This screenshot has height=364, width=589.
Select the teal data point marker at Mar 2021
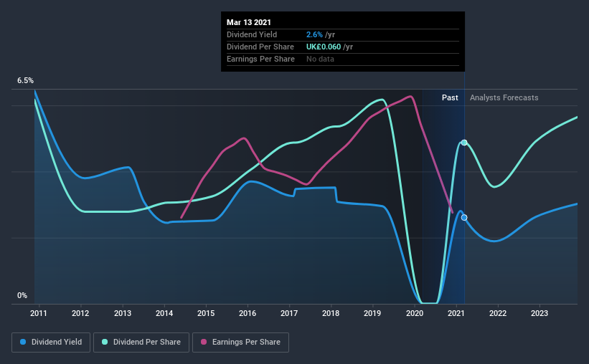point(464,143)
